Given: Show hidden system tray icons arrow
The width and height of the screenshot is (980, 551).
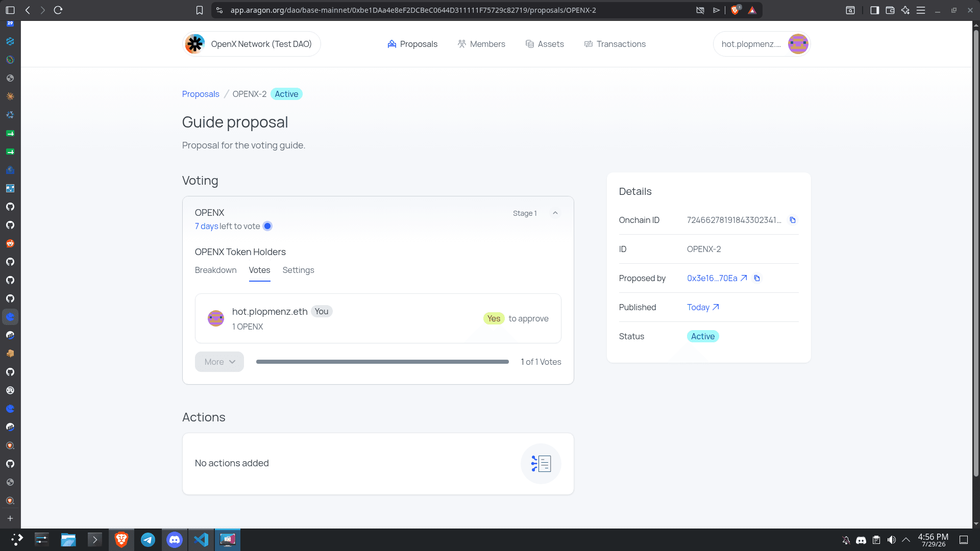Looking at the screenshot, I should click(x=906, y=540).
